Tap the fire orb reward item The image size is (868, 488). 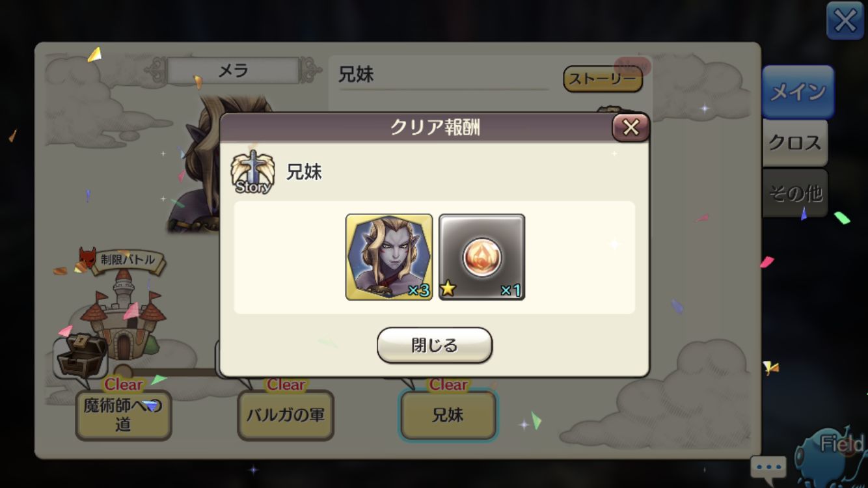coord(482,257)
